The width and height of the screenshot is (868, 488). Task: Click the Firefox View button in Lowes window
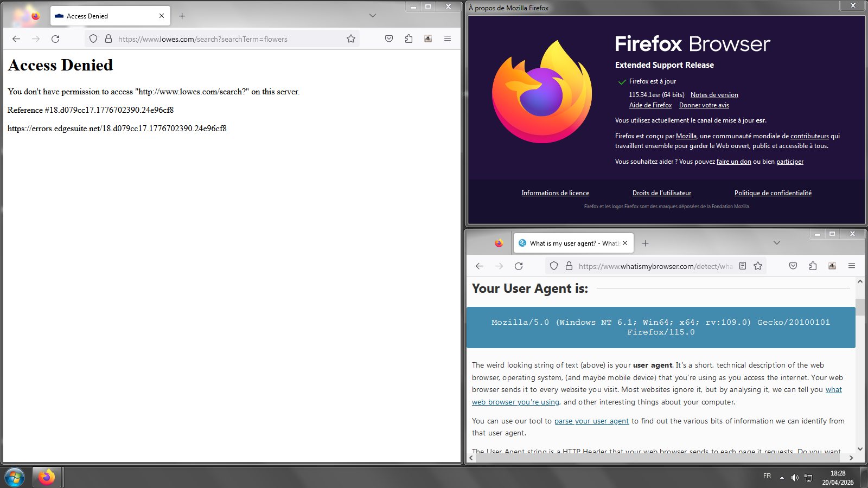click(35, 16)
